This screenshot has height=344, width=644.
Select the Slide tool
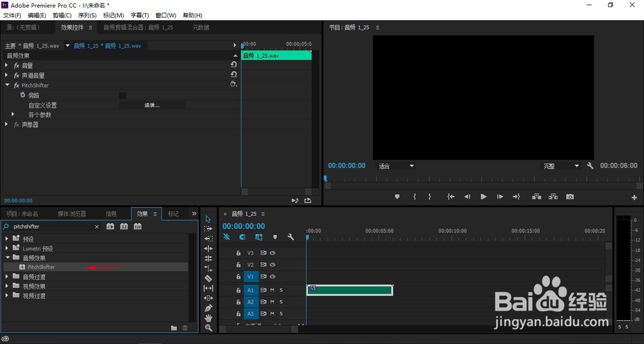coord(208,298)
